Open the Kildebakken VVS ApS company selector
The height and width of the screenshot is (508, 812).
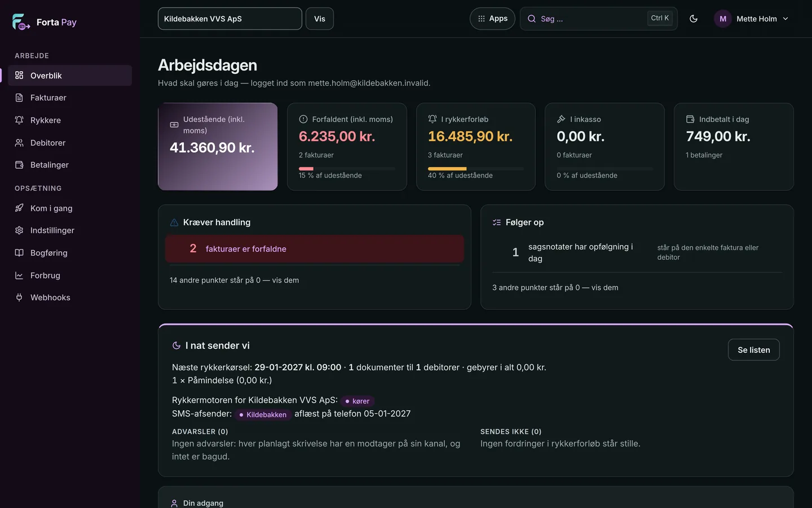coord(230,19)
